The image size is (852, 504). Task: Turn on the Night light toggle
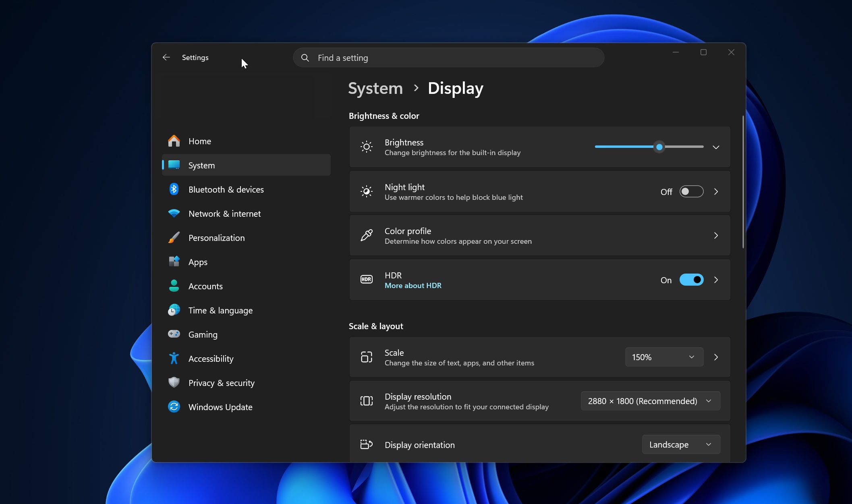point(691,191)
